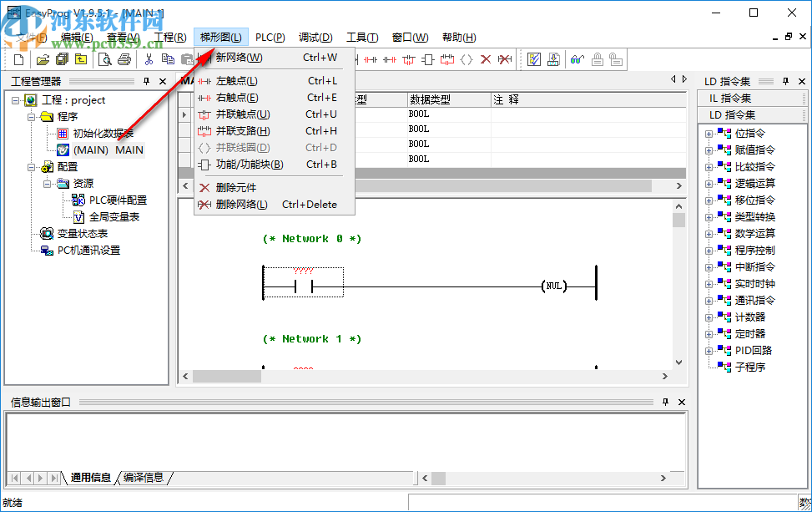The height and width of the screenshot is (512, 812).
Task: Collapse the 配置 tree node
Action: click(x=31, y=167)
